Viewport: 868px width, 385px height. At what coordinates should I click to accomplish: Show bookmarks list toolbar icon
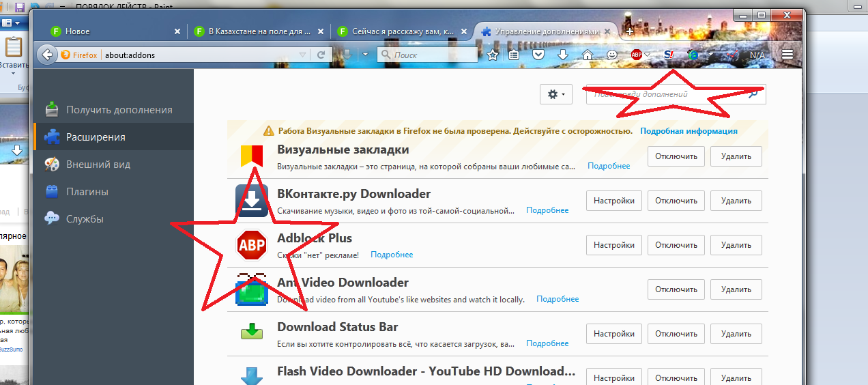515,55
